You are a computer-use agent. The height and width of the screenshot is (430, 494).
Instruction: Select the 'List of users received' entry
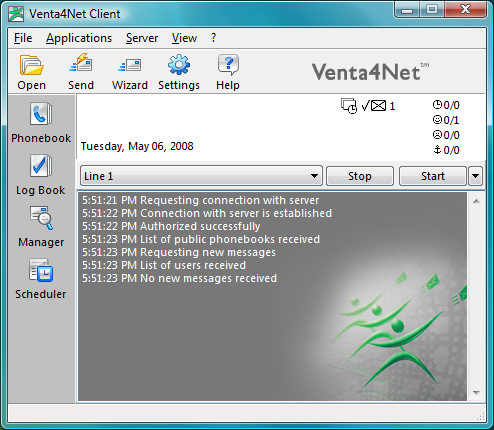164,265
